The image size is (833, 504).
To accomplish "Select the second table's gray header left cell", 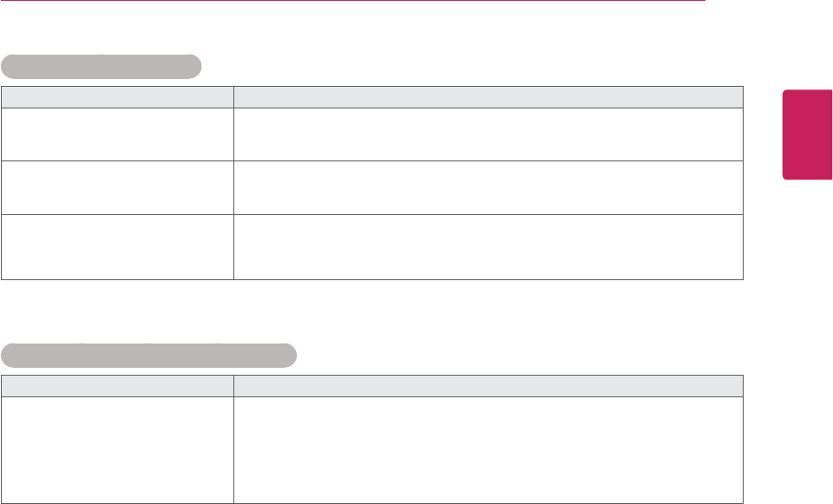I will pos(117,386).
